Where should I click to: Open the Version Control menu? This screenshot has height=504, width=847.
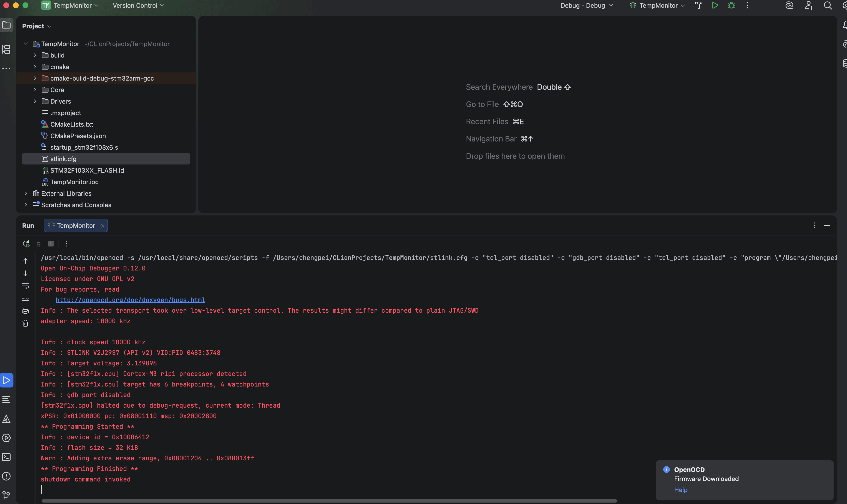coord(138,6)
